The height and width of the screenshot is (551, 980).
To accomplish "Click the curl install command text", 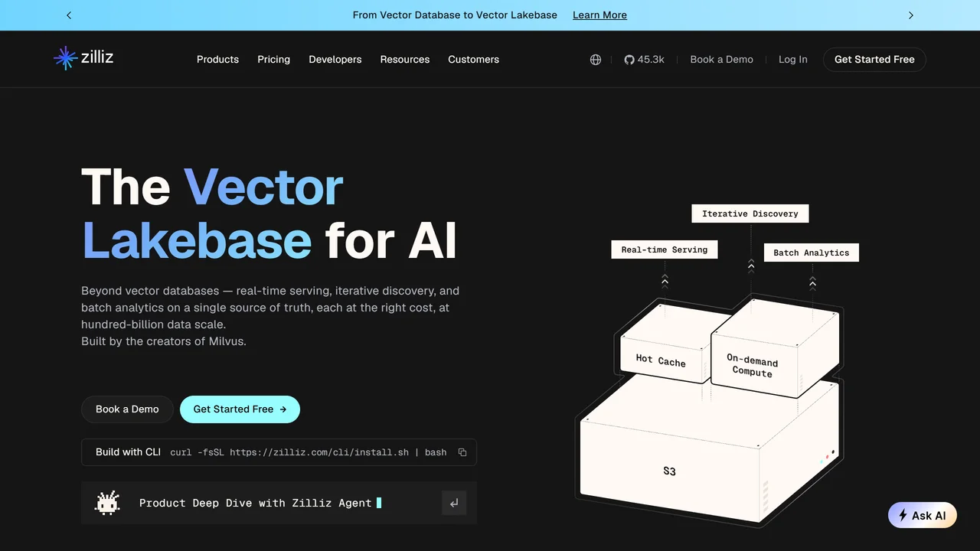I will (x=308, y=452).
